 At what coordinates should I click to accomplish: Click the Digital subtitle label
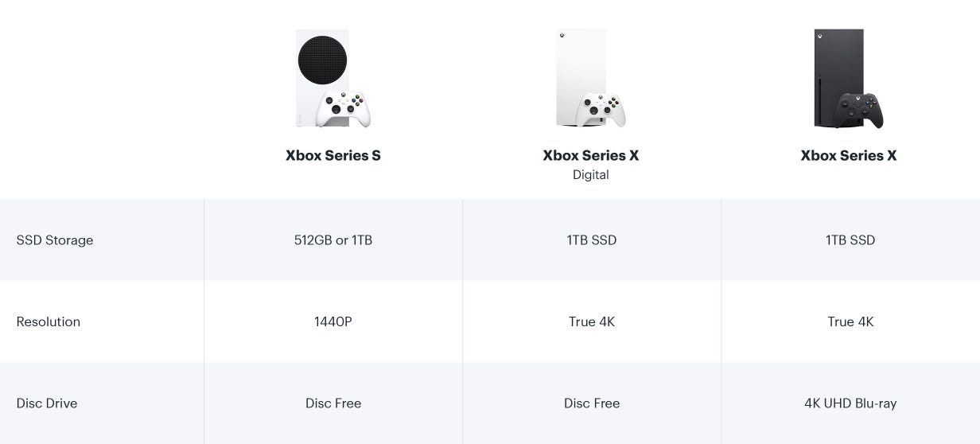pyautogui.click(x=590, y=175)
